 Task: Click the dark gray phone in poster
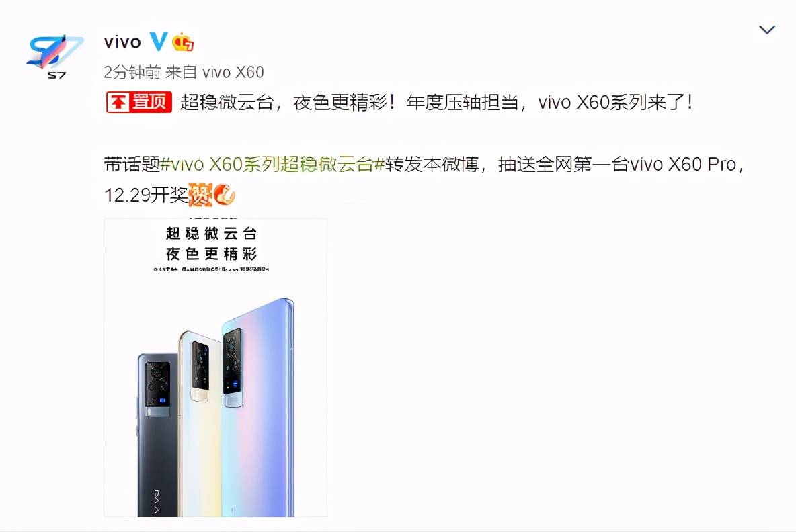click(x=157, y=435)
